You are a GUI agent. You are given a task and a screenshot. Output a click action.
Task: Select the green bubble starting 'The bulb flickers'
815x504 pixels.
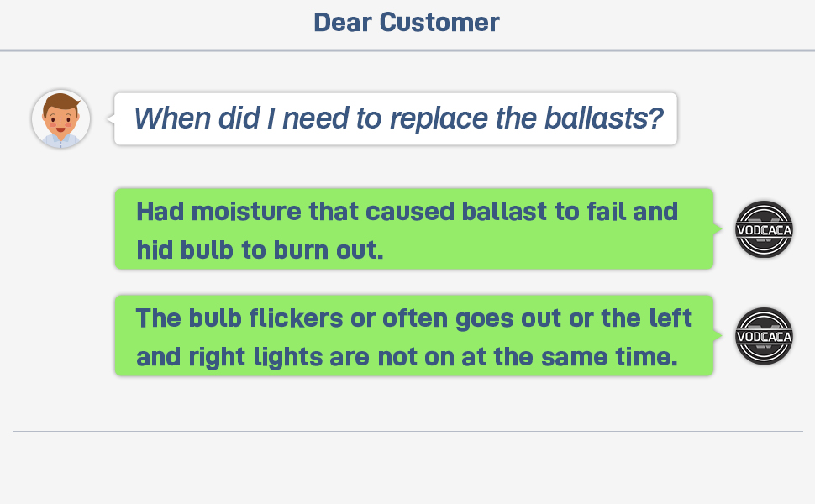tap(413, 335)
